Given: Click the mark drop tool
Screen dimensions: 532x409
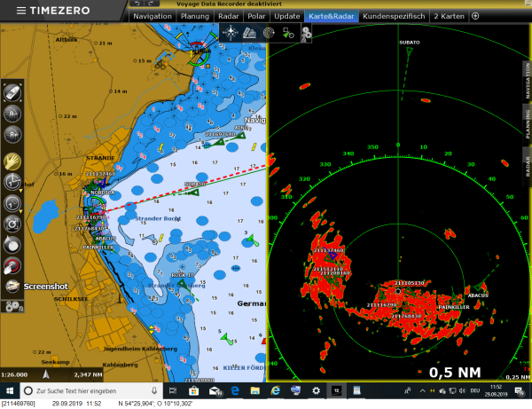Looking at the screenshot, I should pos(12,245).
